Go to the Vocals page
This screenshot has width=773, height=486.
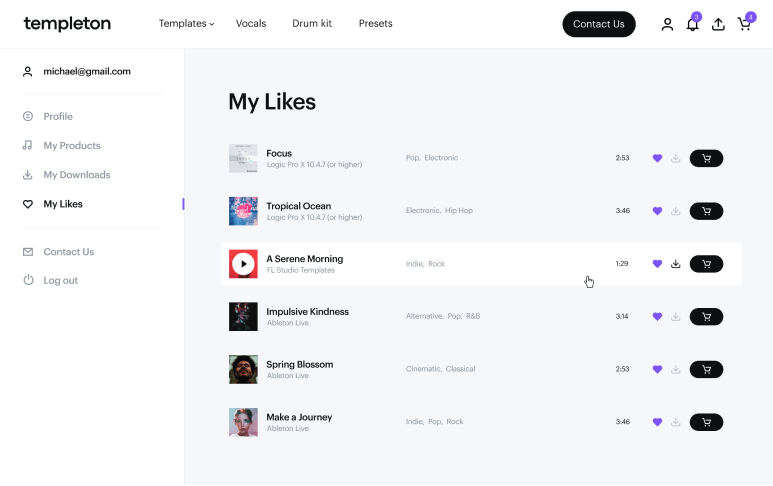click(251, 24)
